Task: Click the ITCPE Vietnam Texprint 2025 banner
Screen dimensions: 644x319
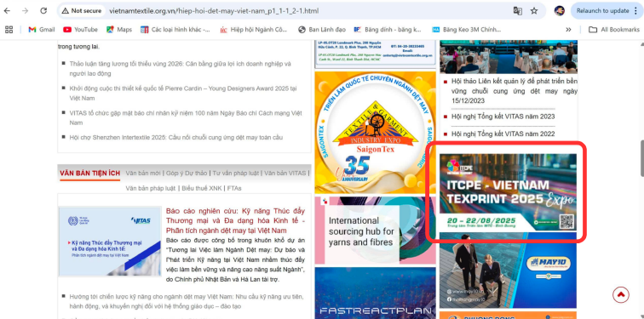Action: (508, 192)
